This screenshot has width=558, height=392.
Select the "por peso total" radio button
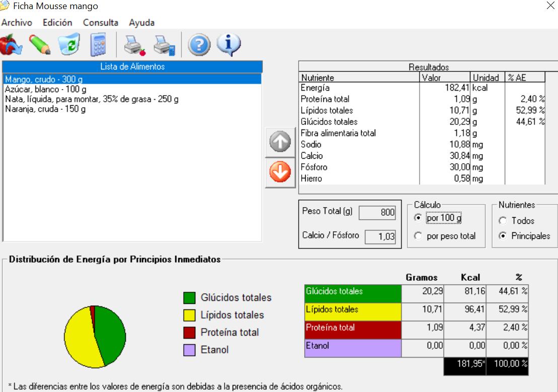pyautogui.click(x=418, y=236)
